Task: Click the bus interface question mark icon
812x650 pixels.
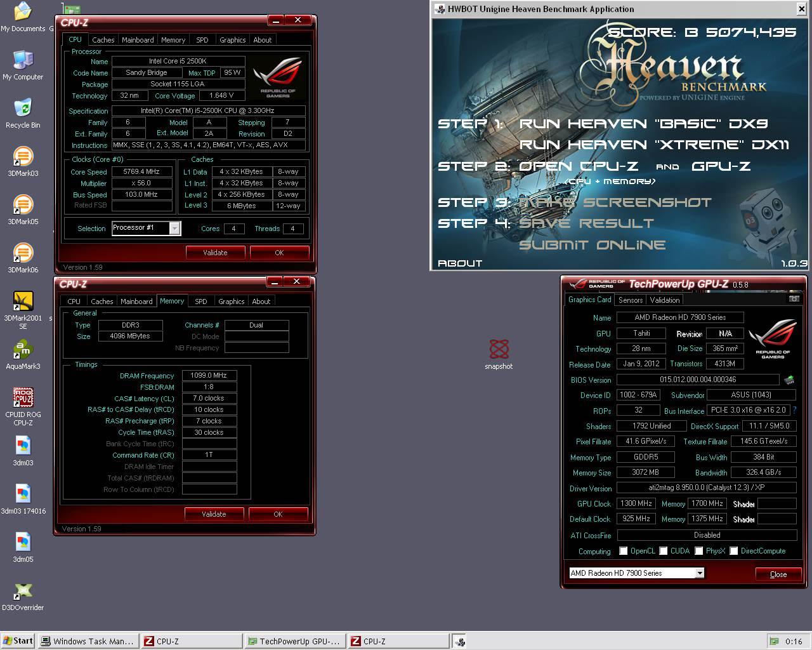Action: click(794, 410)
